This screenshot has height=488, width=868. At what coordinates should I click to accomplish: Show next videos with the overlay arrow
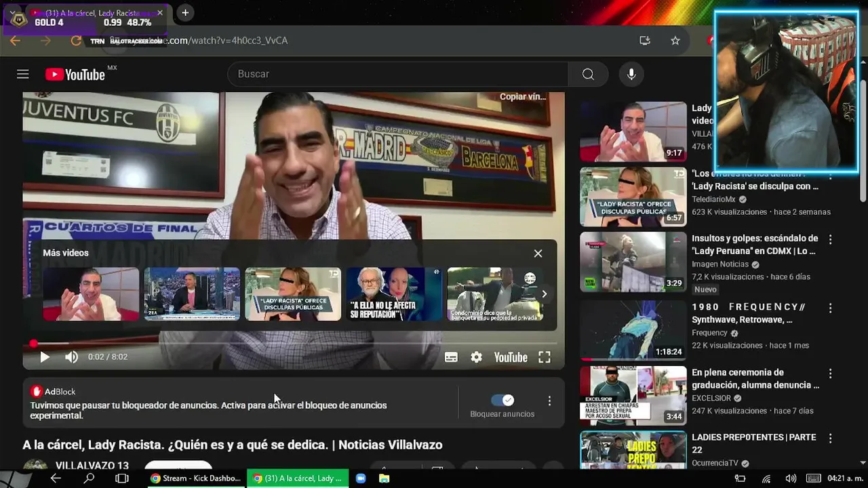click(544, 294)
